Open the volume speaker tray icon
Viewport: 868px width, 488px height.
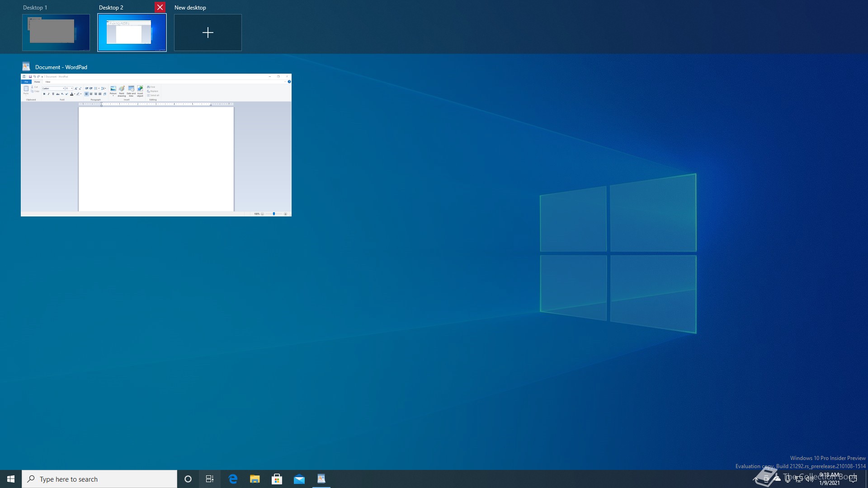(810, 479)
